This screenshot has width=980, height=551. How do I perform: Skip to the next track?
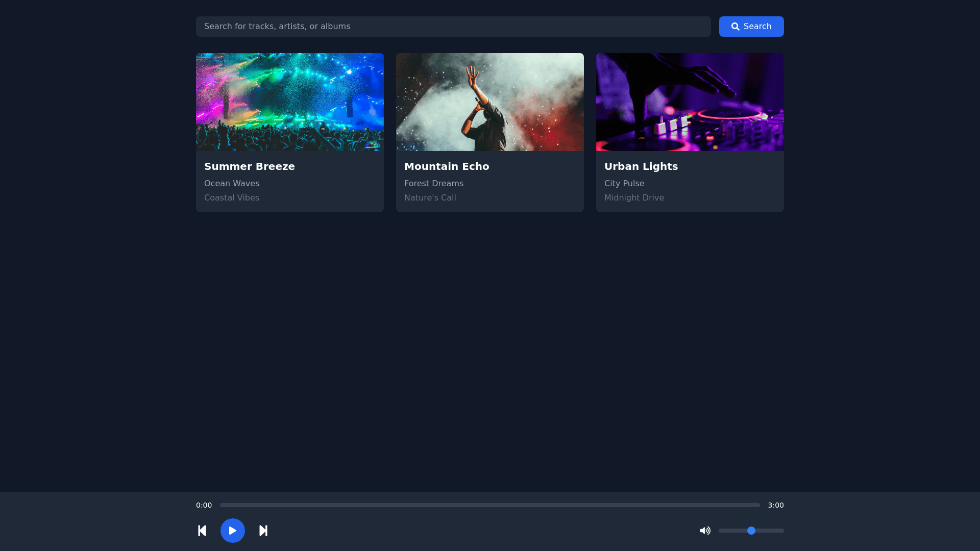(x=263, y=531)
